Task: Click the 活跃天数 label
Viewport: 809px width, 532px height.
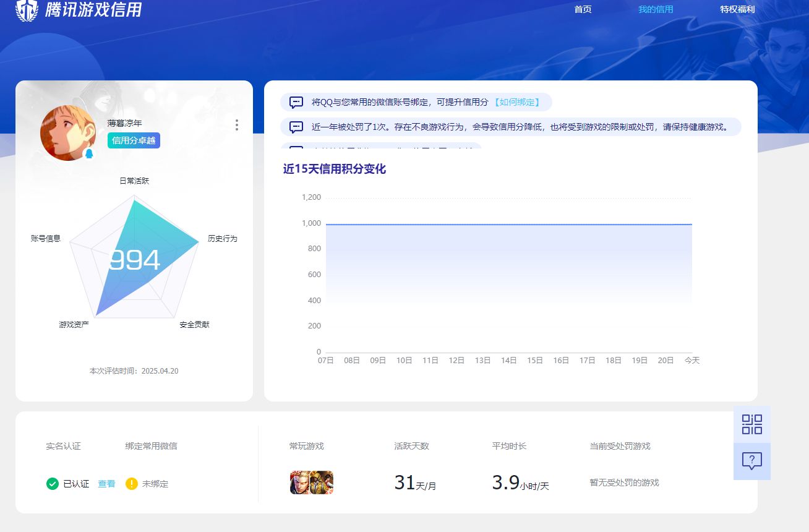Action: coord(412,446)
